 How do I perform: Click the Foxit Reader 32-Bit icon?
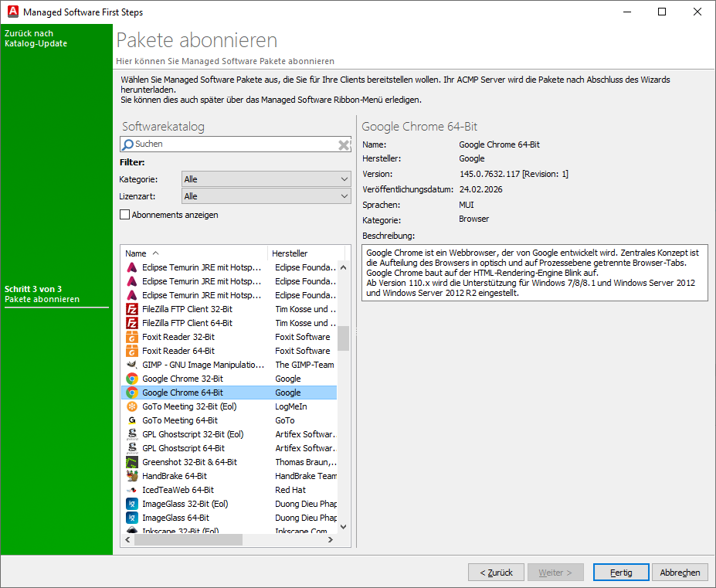pyautogui.click(x=132, y=337)
